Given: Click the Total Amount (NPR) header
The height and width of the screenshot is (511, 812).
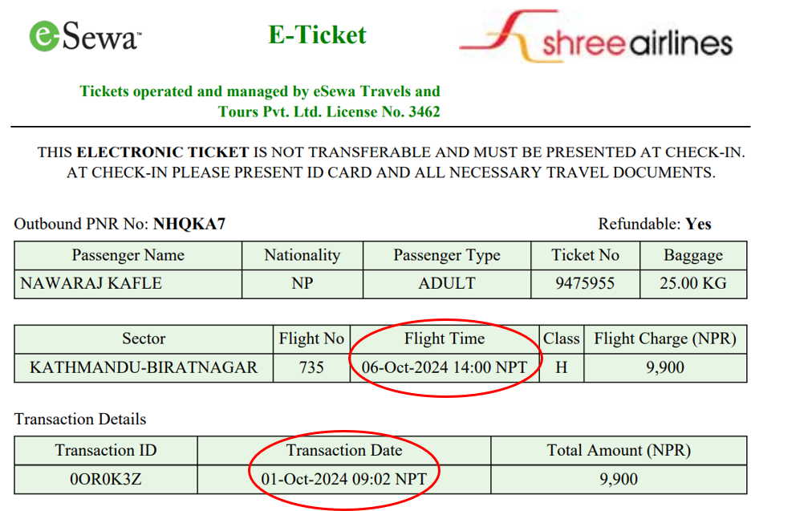Looking at the screenshot, I should pyautogui.click(x=619, y=450).
